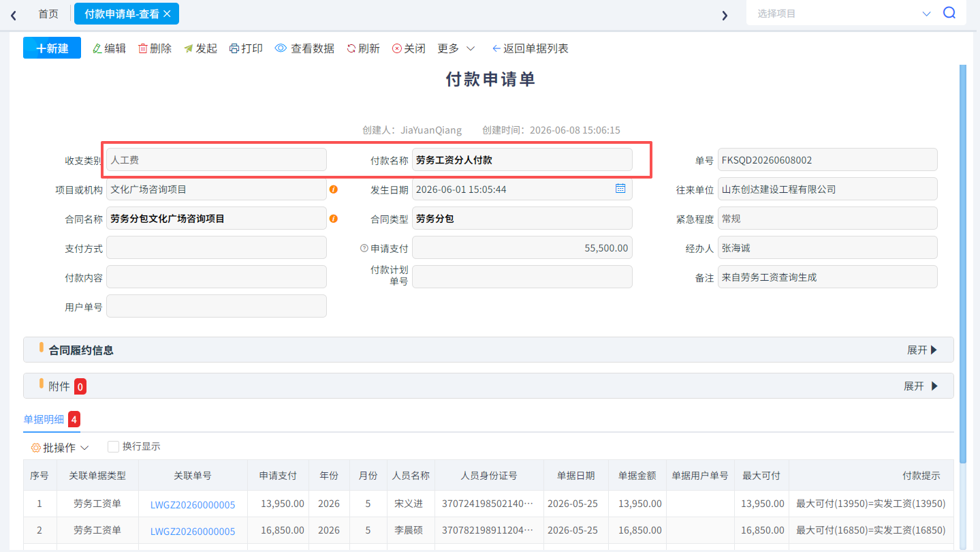Click the 查看数据 eye icon
The width and height of the screenshot is (980, 552).
pos(281,48)
